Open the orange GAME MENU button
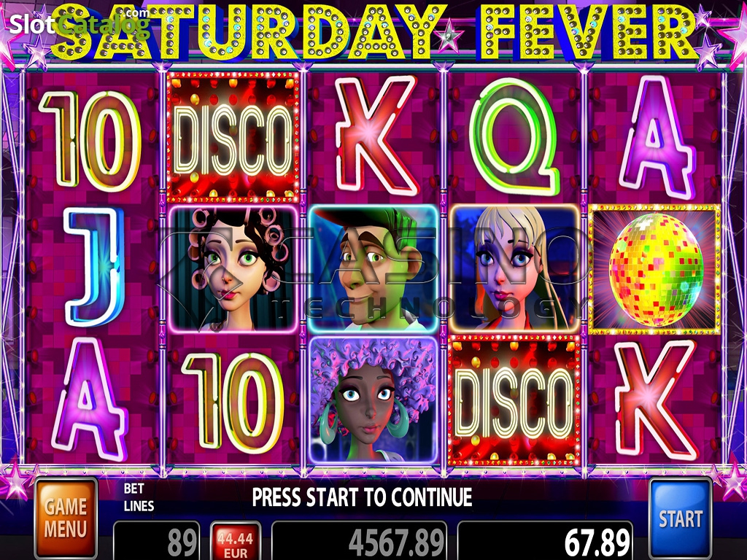Screen dimensions: 747x560 point(66,519)
